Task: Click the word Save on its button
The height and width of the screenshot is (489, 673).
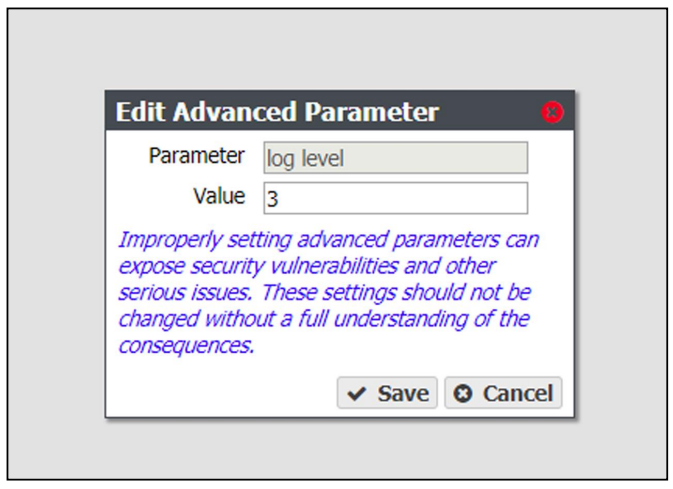Action: 403,394
